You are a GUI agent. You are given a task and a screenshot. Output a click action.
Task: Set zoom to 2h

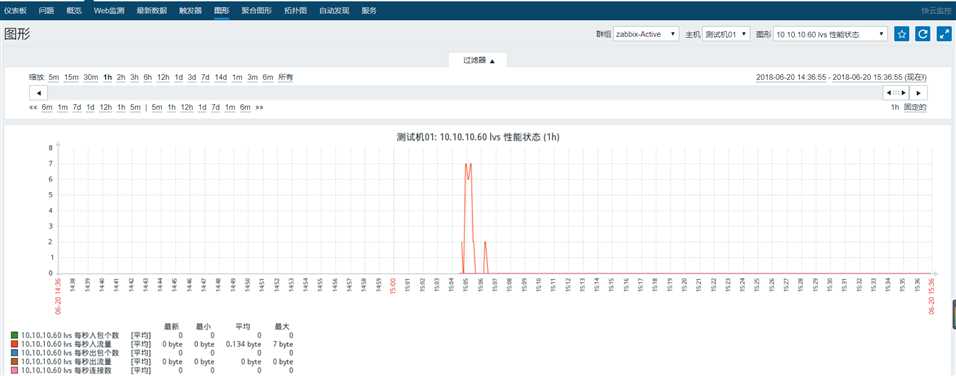(121, 77)
